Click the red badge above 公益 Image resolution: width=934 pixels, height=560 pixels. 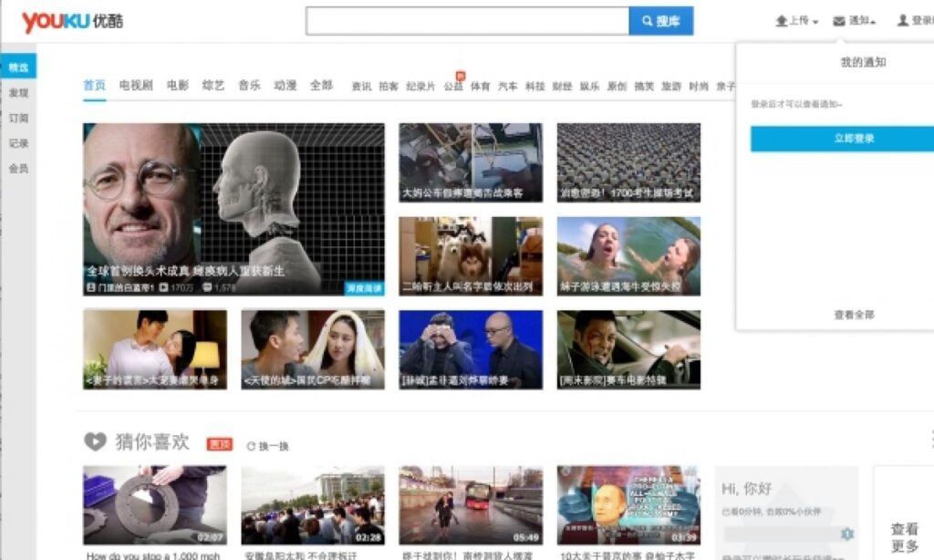tap(461, 76)
